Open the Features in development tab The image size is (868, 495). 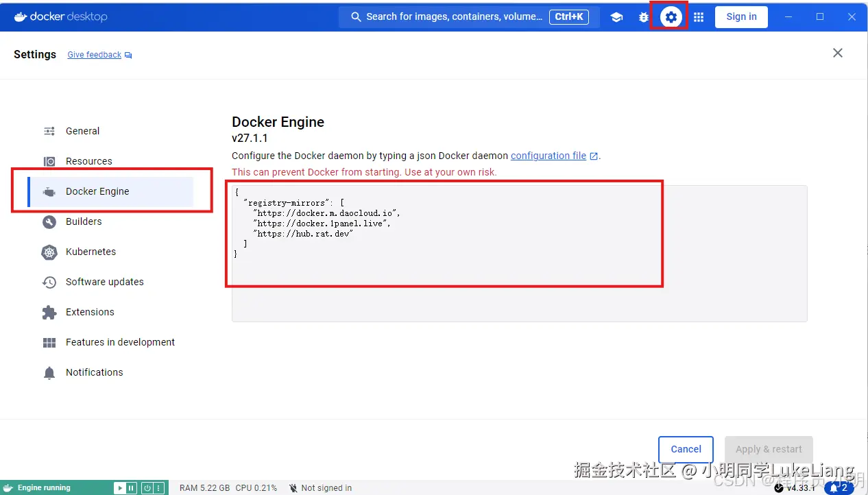[110, 342]
